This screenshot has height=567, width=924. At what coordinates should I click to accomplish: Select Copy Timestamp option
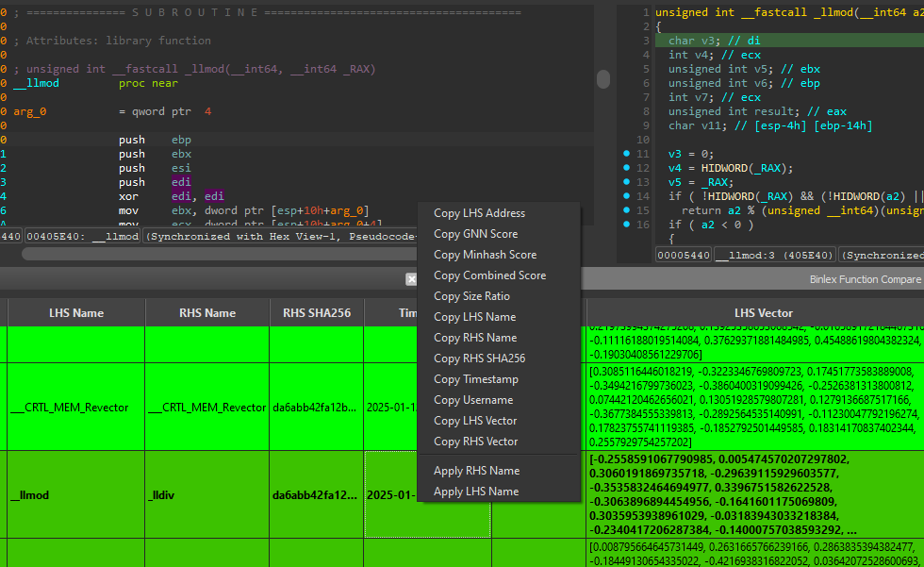tap(475, 379)
